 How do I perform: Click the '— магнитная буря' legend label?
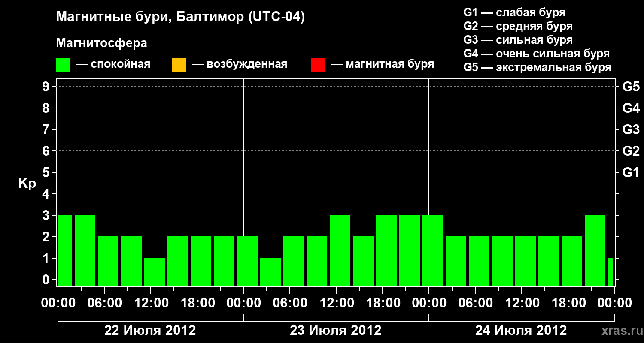coord(383,65)
